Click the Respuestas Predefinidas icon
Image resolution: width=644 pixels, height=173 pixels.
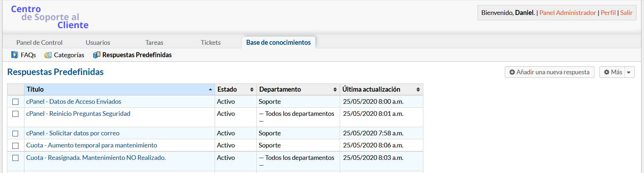(96, 55)
